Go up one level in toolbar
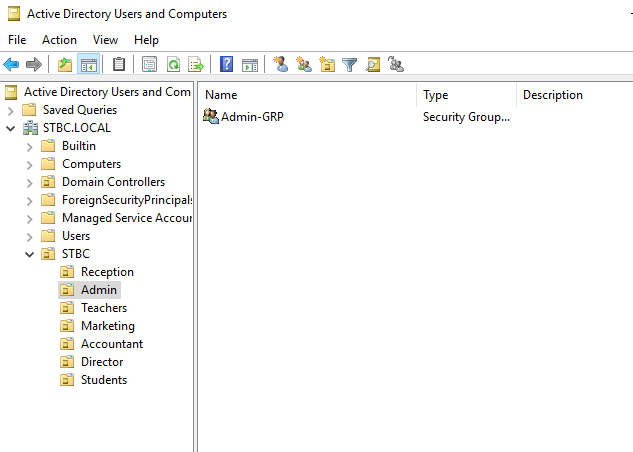 click(65, 64)
